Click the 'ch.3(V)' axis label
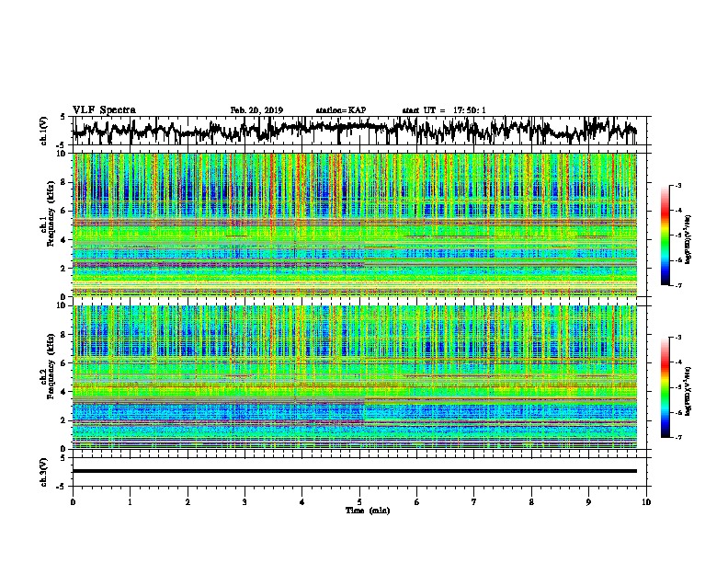 click(x=44, y=472)
